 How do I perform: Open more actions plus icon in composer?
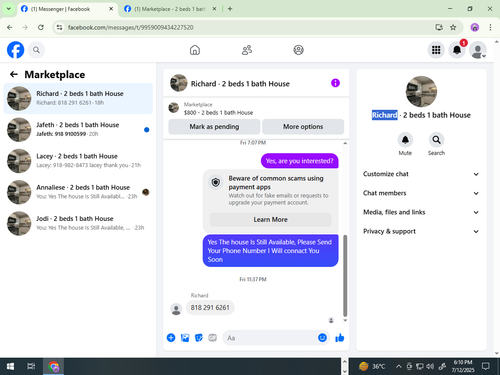click(171, 338)
